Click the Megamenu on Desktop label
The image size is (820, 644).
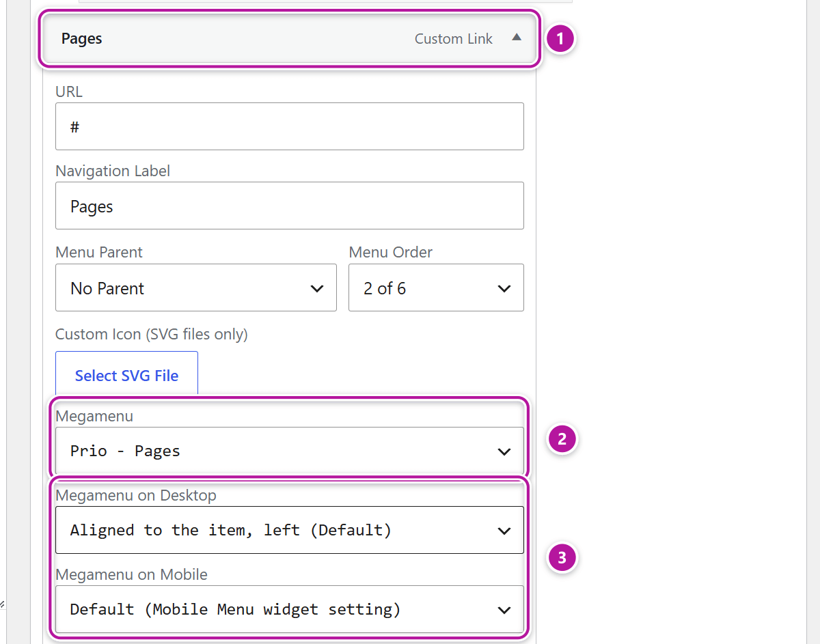point(136,496)
